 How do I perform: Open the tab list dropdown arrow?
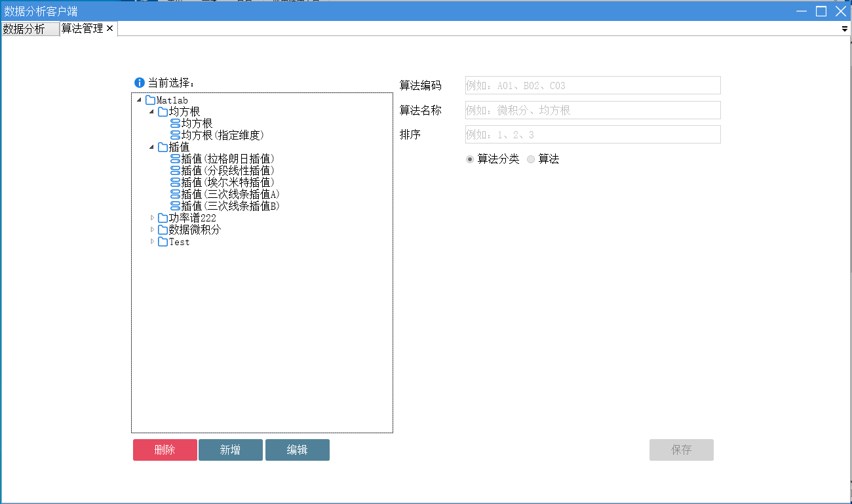[845, 29]
